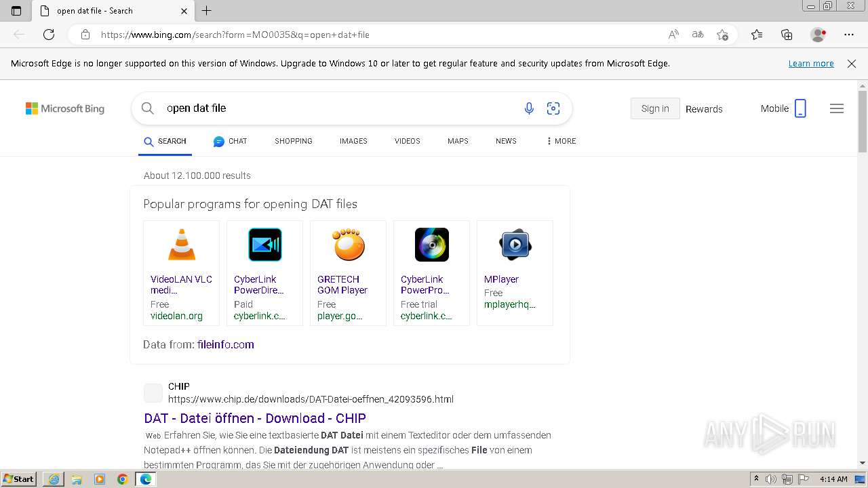Open the CyberLink PowerDire... link
Screen dimensions: 868x488
click(258, 285)
